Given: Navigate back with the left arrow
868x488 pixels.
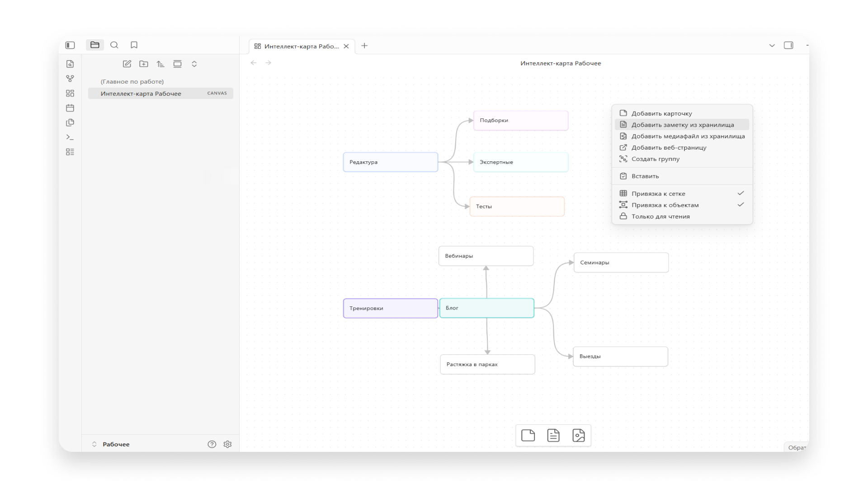Looking at the screenshot, I should tap(254, 63).
